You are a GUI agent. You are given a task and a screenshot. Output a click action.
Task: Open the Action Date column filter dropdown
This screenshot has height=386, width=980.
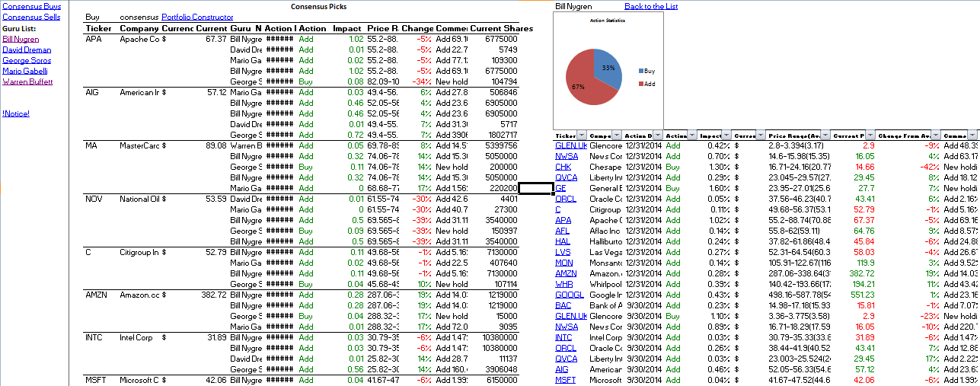click(x=659, y=135)
